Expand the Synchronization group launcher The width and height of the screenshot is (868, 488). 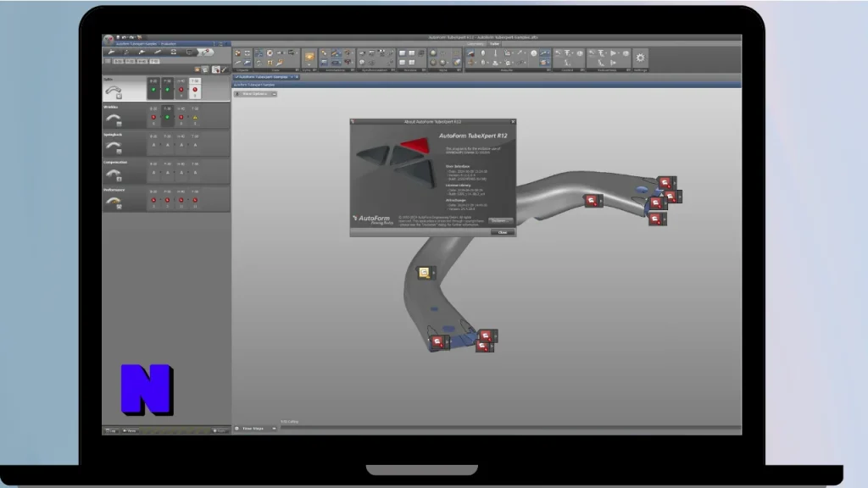[x=393, y=70]
